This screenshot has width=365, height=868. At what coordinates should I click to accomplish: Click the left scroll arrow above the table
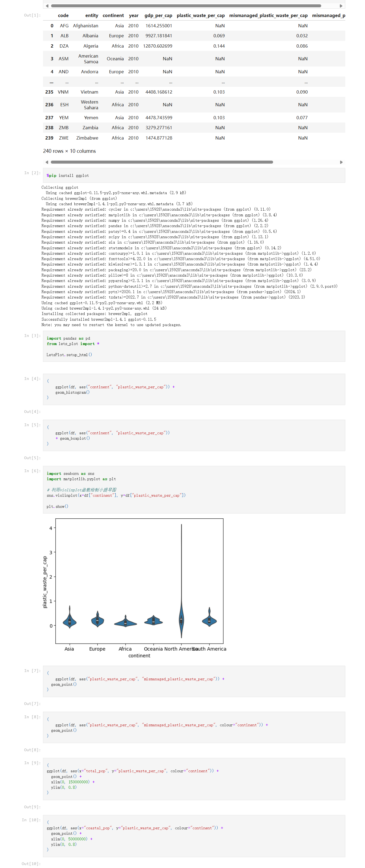pyautogui.click(x=47, y=6)
